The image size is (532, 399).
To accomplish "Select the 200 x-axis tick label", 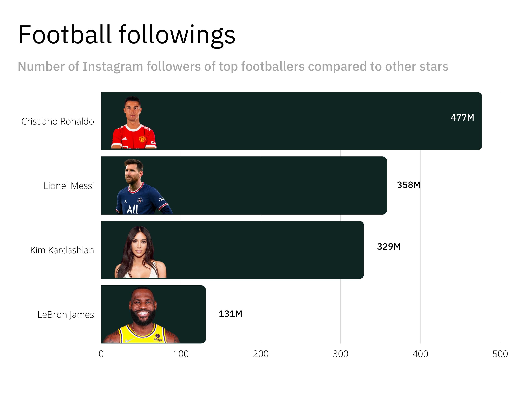I will [x=261, y=354].
